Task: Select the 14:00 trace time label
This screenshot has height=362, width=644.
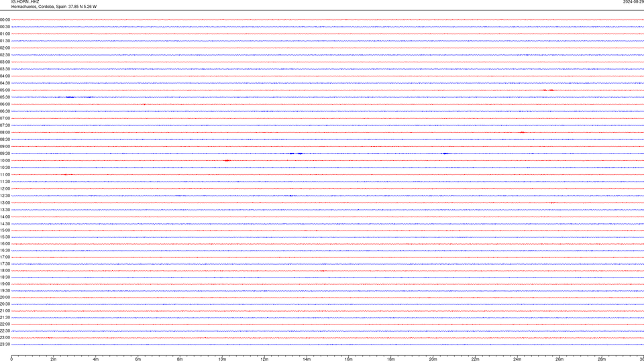Action: pyautogui.click(x=5, y=217)
